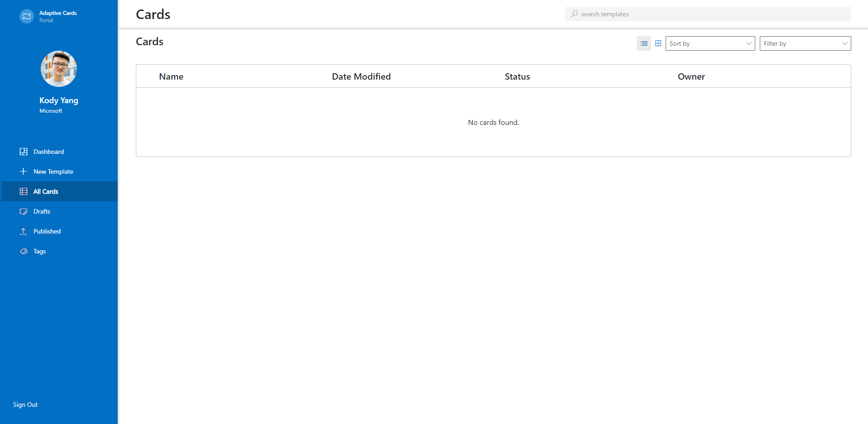
Task: Click the Sort by chevron arrow
Action: click(748, 43)
